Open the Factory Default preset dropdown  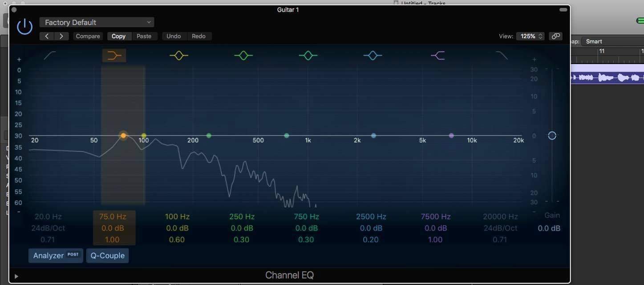coord(97,22)
